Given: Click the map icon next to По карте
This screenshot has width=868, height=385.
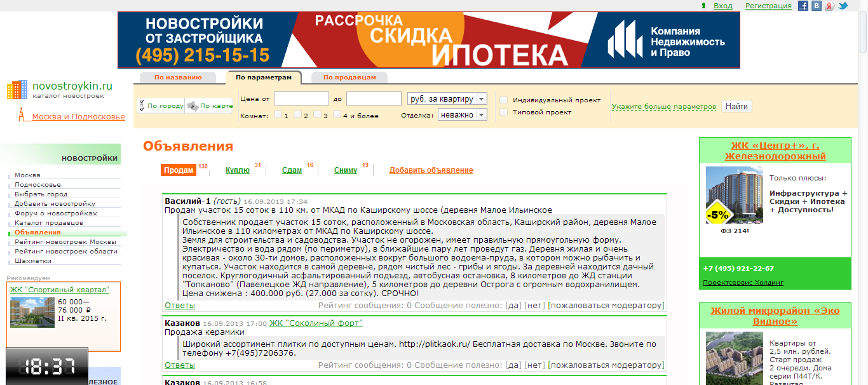Looking at the screenshot, I should click(193, 106).
